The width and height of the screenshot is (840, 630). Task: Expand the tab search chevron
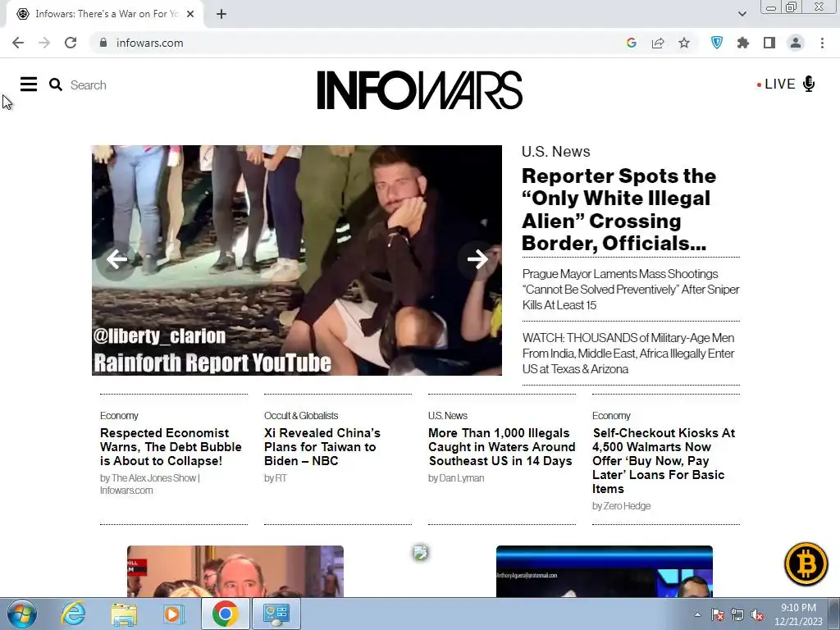[x=742, y=14]
